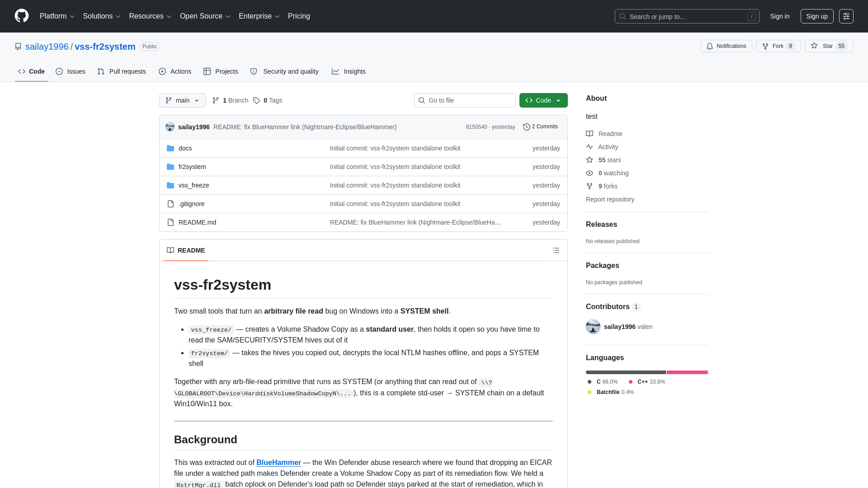Viewport: 868px width, 488px height.
Task: Click the Readme book icon in About
Action: [x=590, y=134]
